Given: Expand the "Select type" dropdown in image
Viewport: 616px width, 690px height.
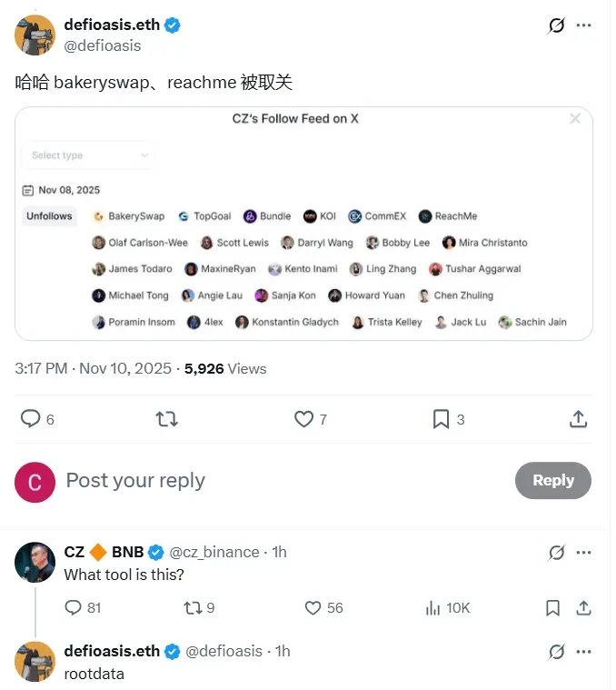Looking at the screenshot, I should pyautogui.click(x=88, y=155).
